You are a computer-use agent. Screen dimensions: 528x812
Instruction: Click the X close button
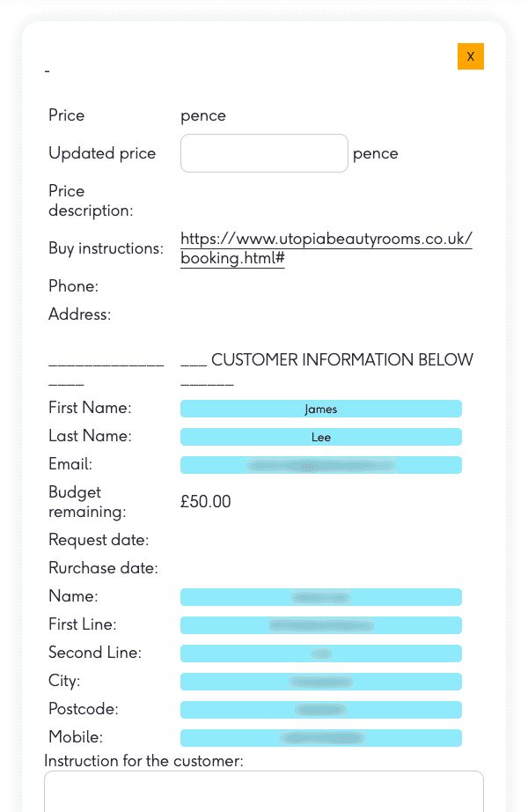click(470, 55)
